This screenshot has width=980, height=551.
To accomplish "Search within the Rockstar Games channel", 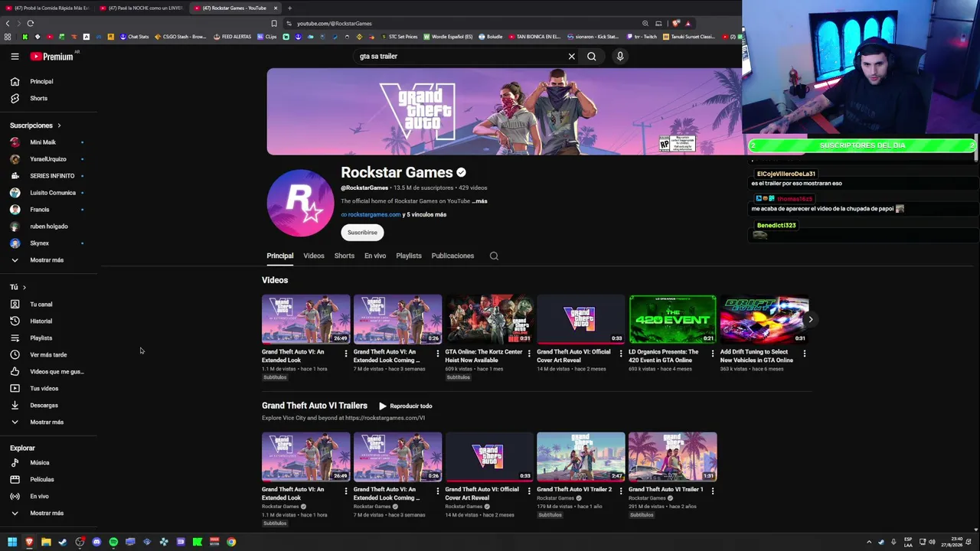I will click(494, 256).
